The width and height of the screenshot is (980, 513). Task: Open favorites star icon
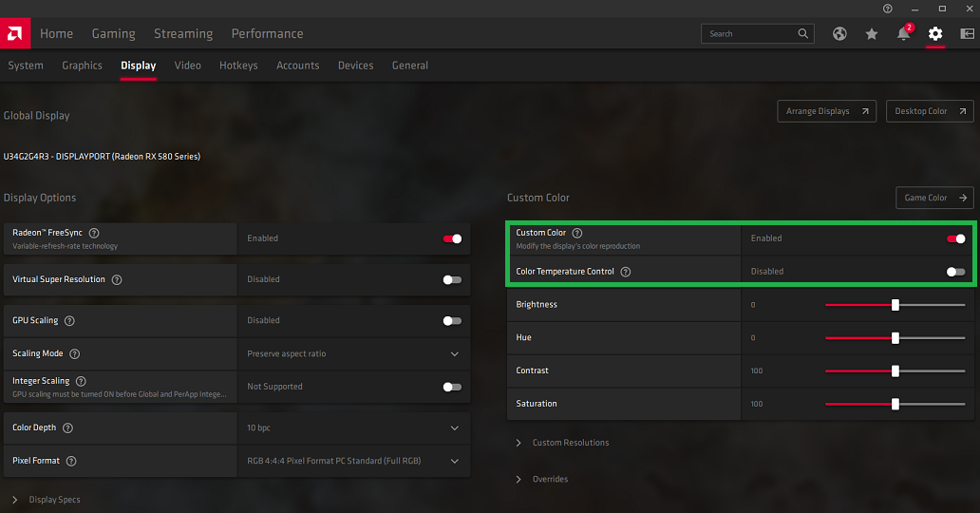[871, 34]
